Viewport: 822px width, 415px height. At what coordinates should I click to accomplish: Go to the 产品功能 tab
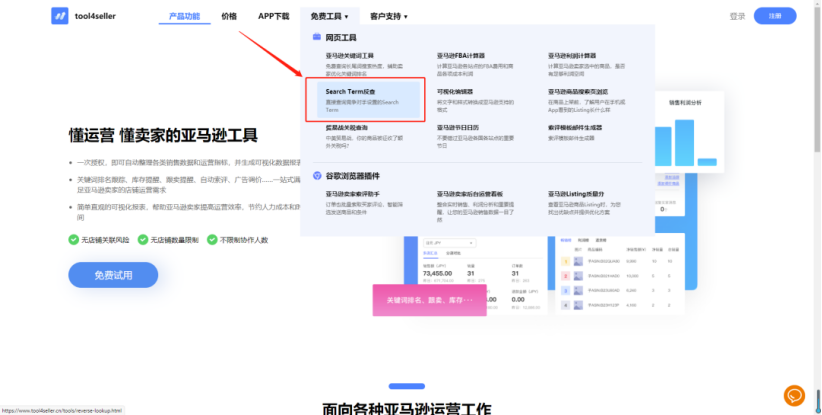[185, 16]
